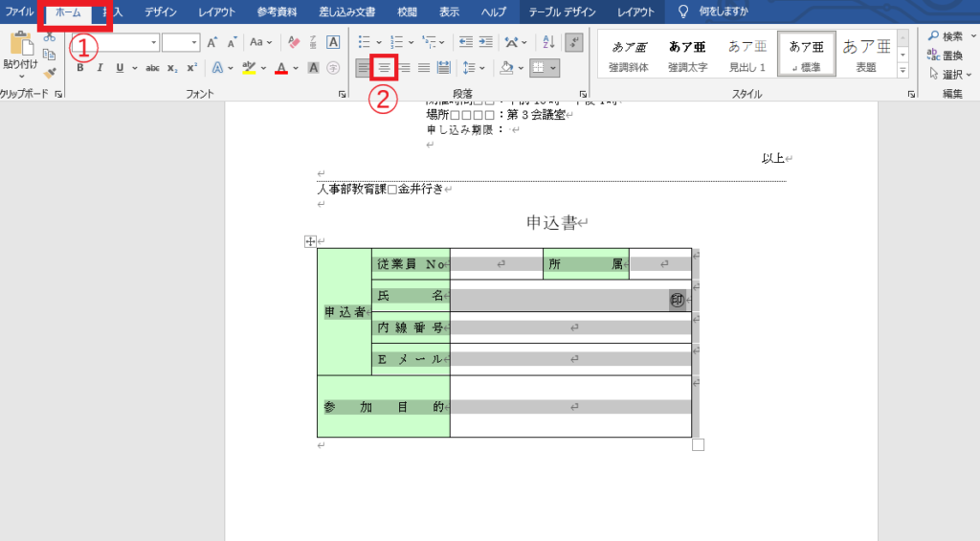Open borders dropdown arrow
Screen dimensions: 980x541
click(553, 68)
